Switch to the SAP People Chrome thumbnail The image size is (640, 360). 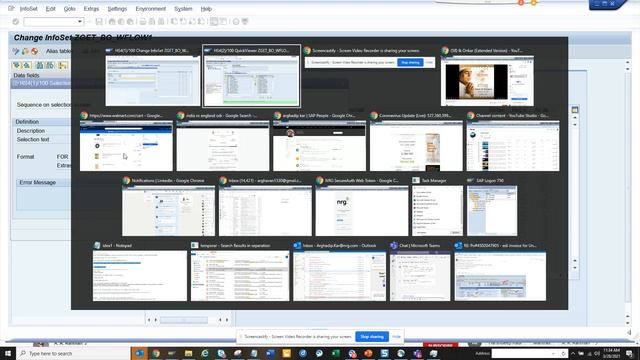[x=320, y=142]
